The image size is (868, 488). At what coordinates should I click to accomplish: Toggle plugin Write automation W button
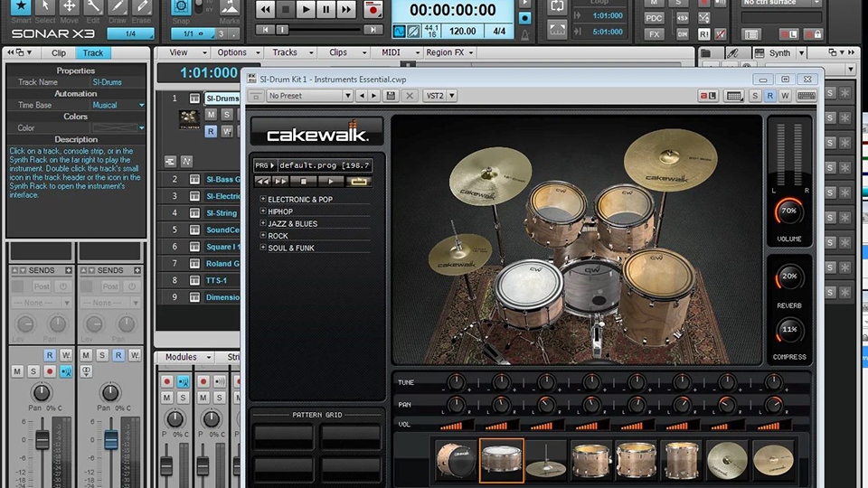(785, 96)
